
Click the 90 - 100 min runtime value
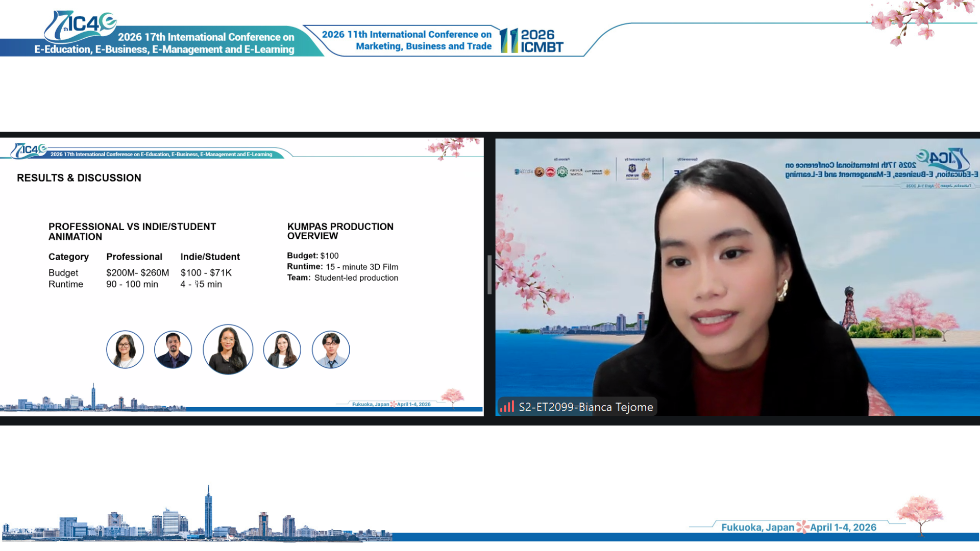click(132, 284)
